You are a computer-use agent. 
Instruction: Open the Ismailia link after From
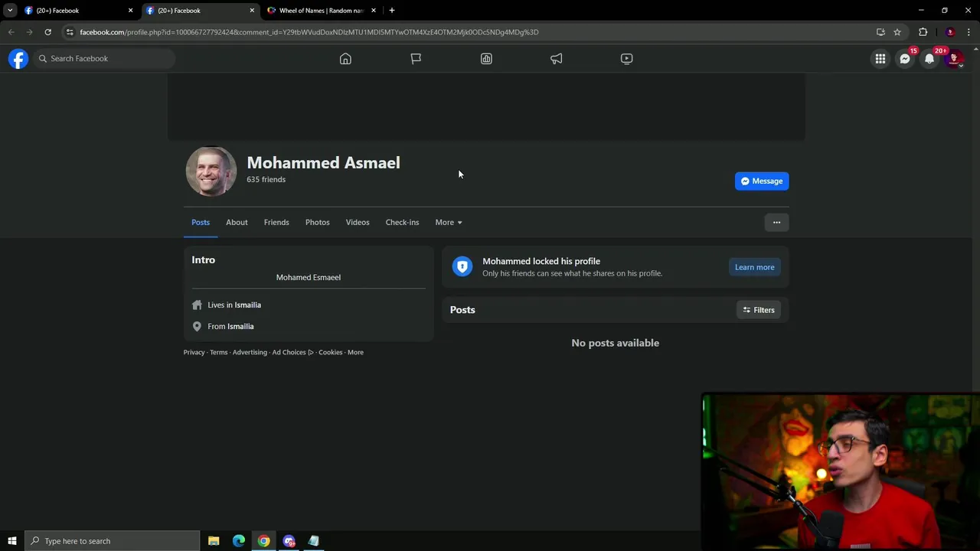(x=240, y=326)
